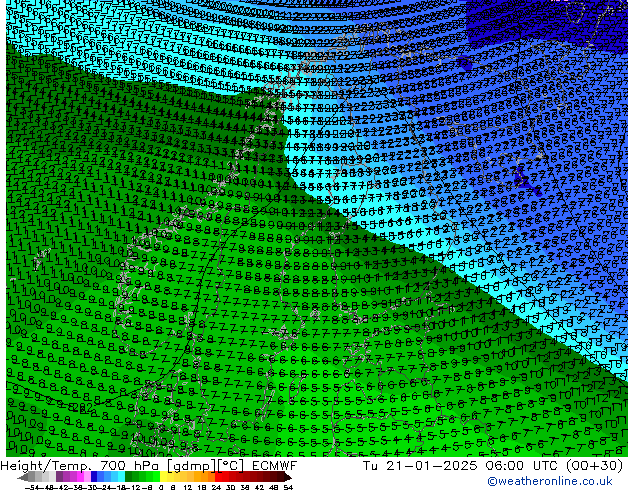Click the 'Height/Temp.' title text
This screenshot has width=634, height=490.
(x=46, y=466)
